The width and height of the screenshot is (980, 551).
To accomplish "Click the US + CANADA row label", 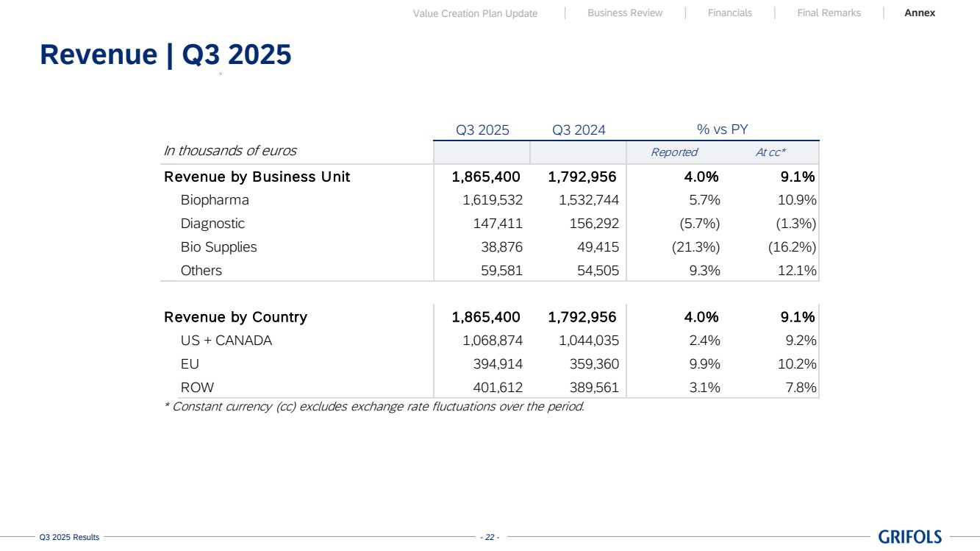I will pos(226,341).
